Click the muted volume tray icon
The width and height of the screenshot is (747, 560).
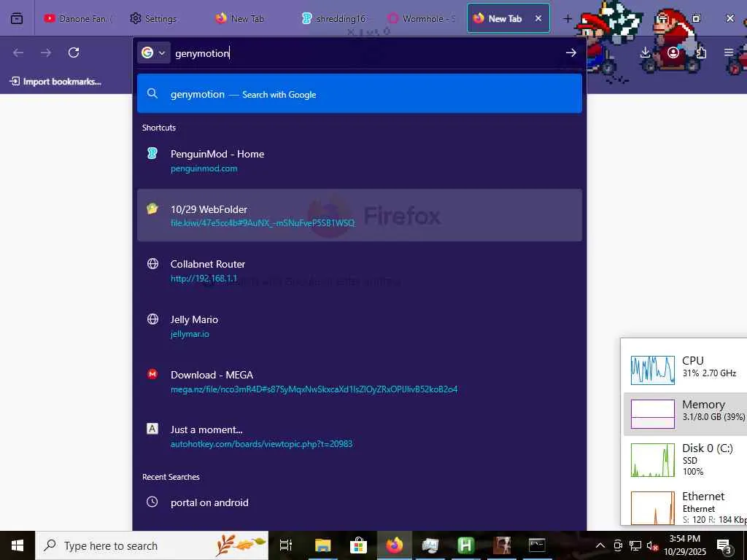[652, 545]
